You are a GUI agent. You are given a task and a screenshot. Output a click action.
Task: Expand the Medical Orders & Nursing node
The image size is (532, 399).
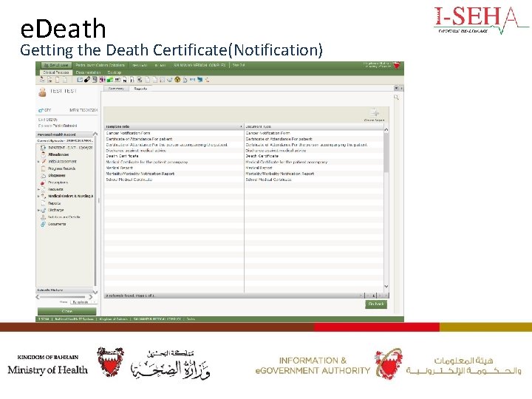pos(38,196)
